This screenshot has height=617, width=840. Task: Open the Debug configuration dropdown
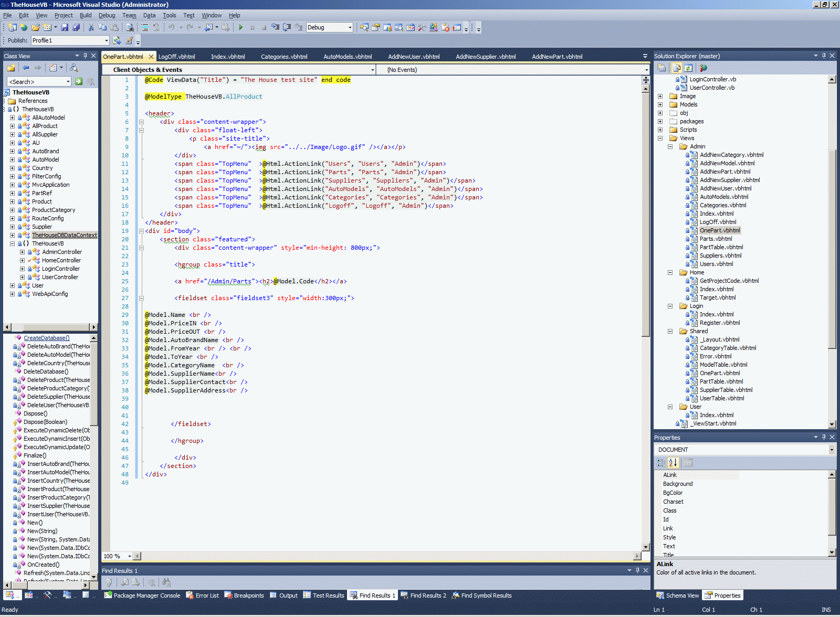[350, 27]
